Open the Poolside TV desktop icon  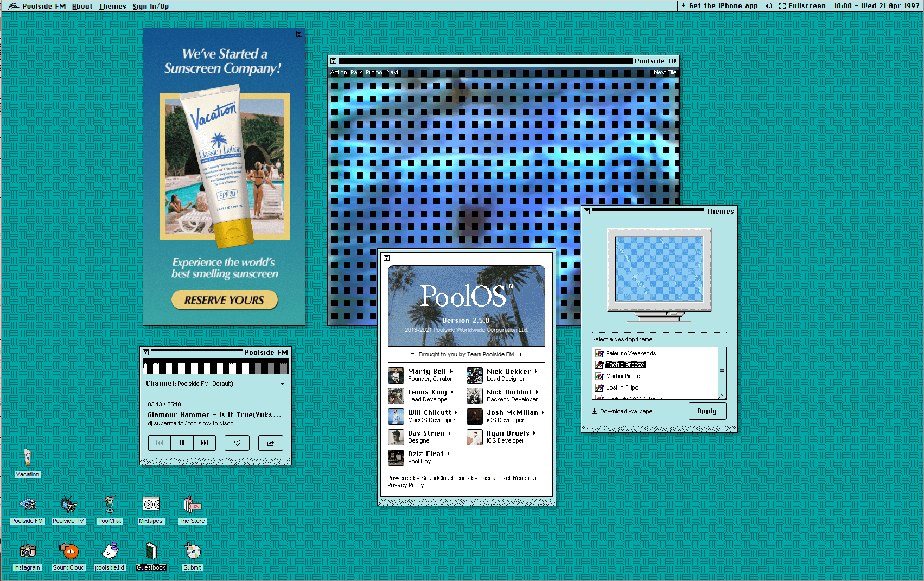point(68,510)
